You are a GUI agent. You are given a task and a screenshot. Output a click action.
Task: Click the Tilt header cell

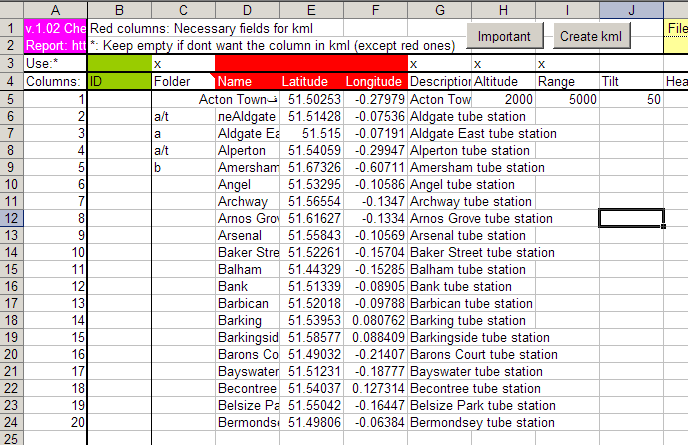point(632,82)
